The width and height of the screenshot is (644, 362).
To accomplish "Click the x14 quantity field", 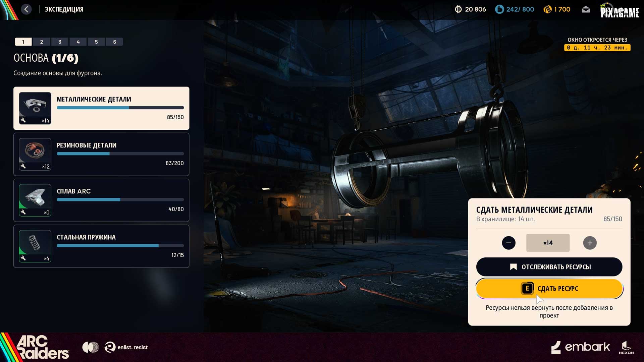I will coord(548,243).
